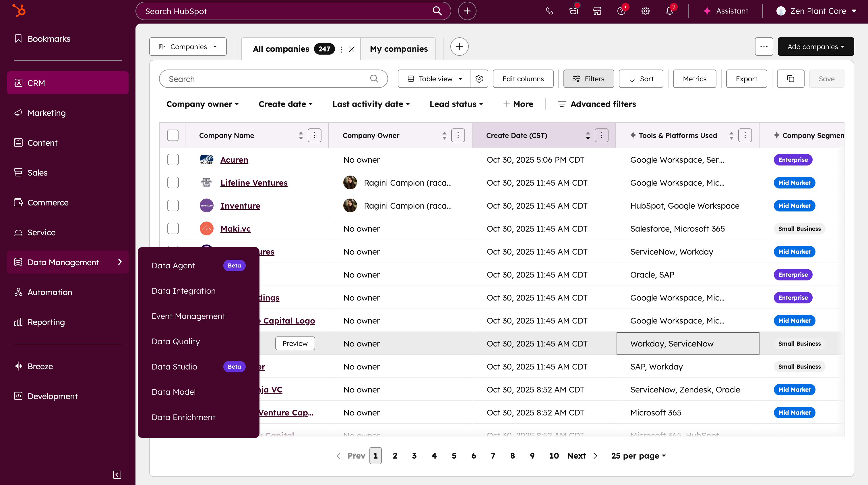868x485 pixels.
Task: Open Bookmarks in the sidebar
Action: pos(67,39)
